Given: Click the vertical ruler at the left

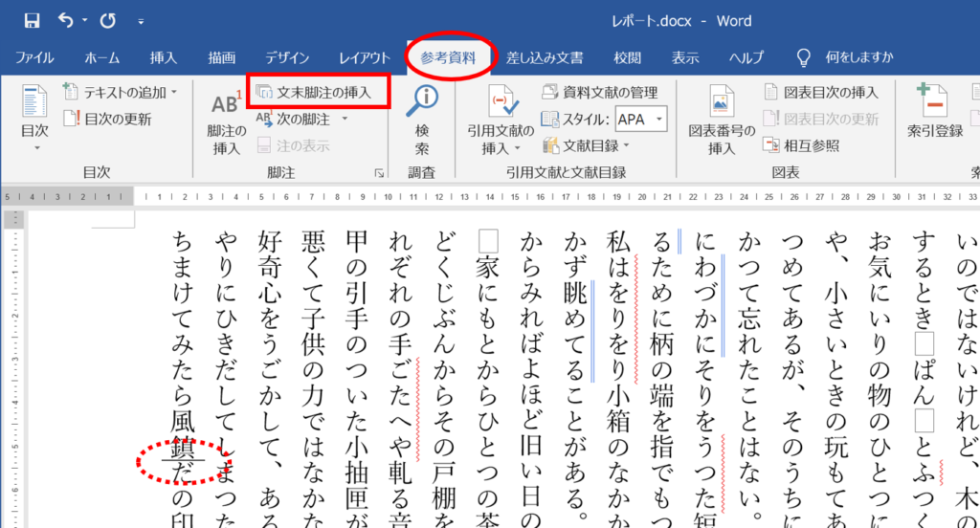Looking at the screenshot, I should coord(13,369).
